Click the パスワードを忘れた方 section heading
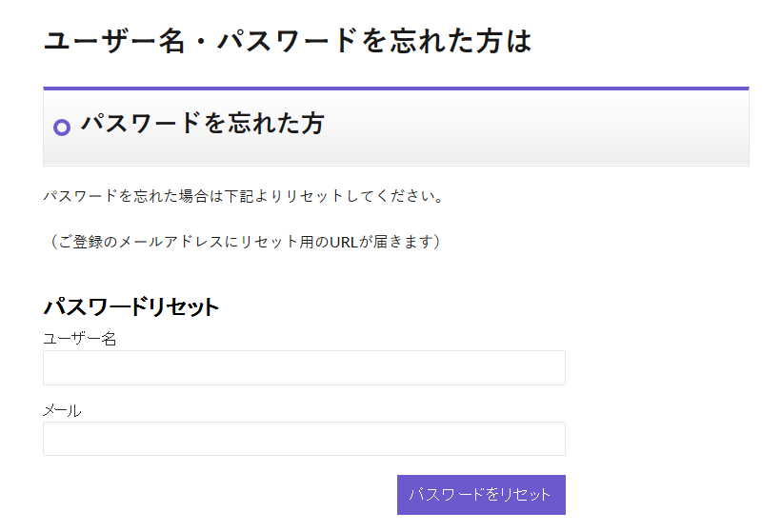The height and width of the screenshot is (532, 782). (x=202, y=123)
